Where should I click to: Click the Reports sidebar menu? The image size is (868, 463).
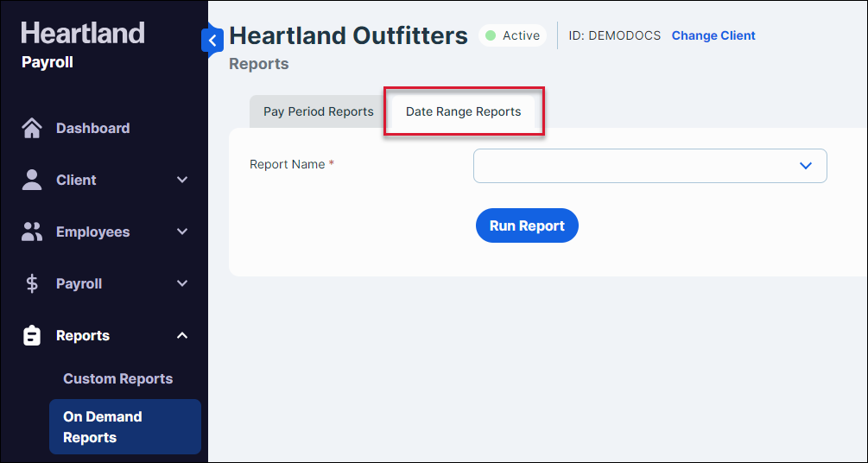coord(83,336)
